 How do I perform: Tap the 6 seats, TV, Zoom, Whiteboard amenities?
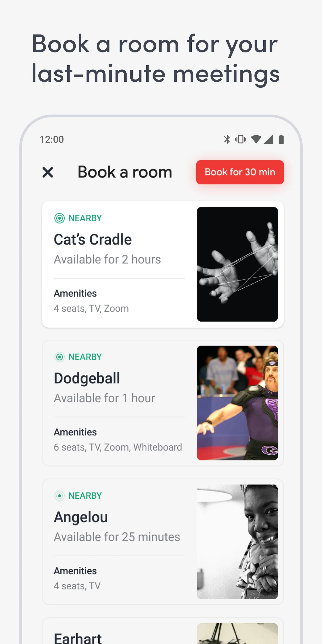(x=118, y=447)
